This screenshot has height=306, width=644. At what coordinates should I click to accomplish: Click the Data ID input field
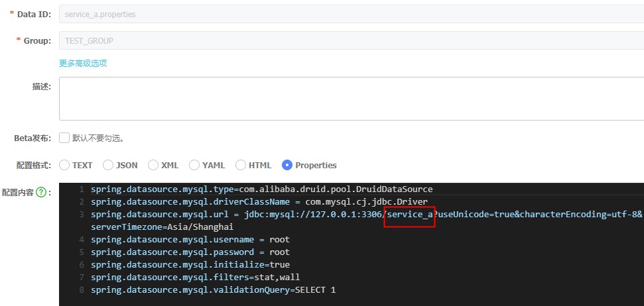click(x=351, y=15)
